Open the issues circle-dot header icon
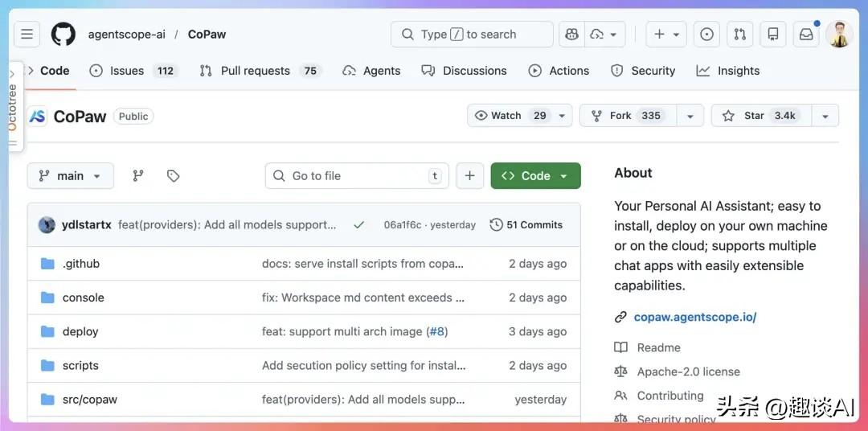The height and width of the screenshot is (431, 868). 707,35
